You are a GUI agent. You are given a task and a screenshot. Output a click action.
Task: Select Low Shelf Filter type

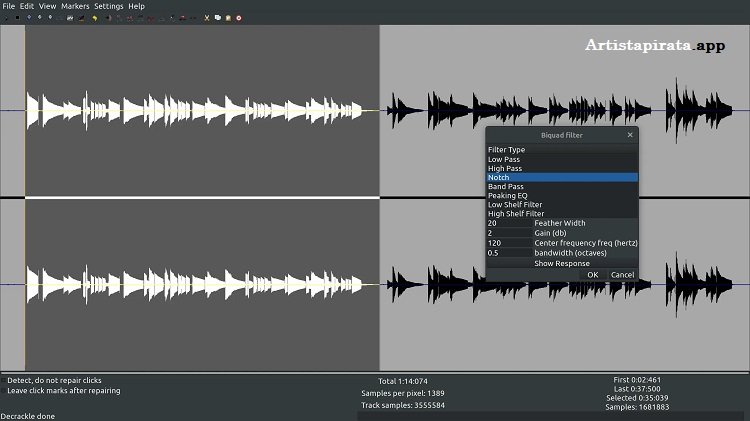pyautogui.click(x=562, y=205)
